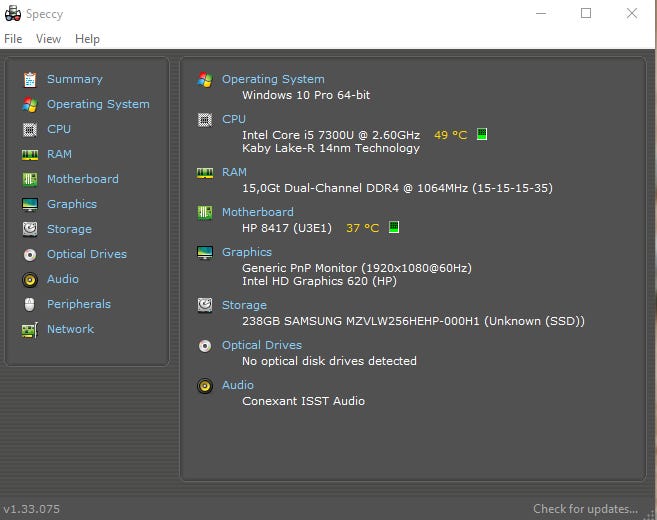Open the View menu
Viewport: 657px width, 520px height.
coord(48,39)
